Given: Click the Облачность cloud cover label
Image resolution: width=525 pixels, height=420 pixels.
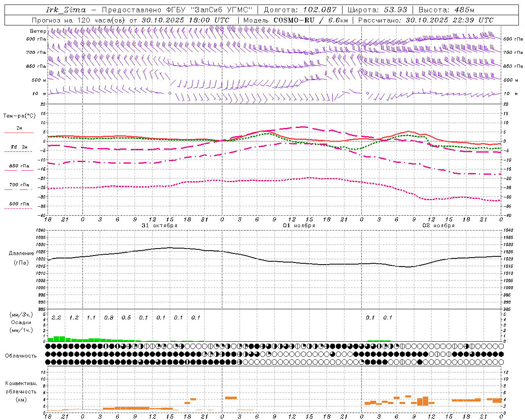Looking at the screenshot, I should coord(21,356).
